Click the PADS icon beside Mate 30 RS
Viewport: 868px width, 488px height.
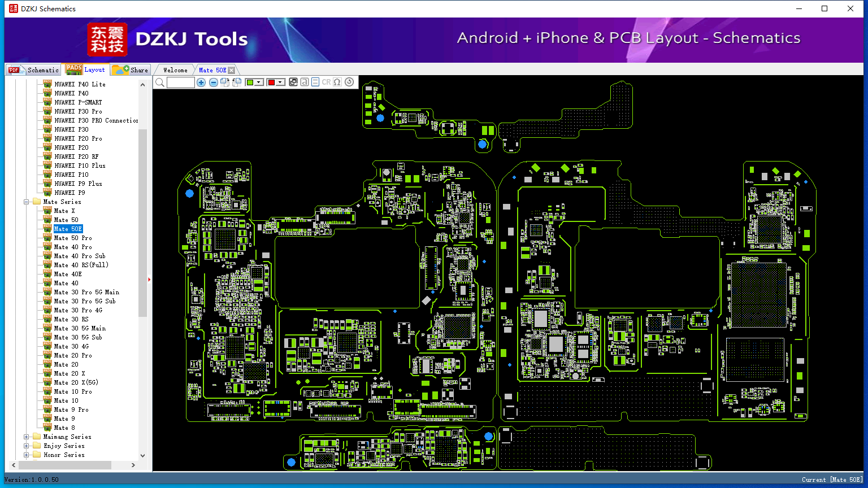[x=47, y=319]
